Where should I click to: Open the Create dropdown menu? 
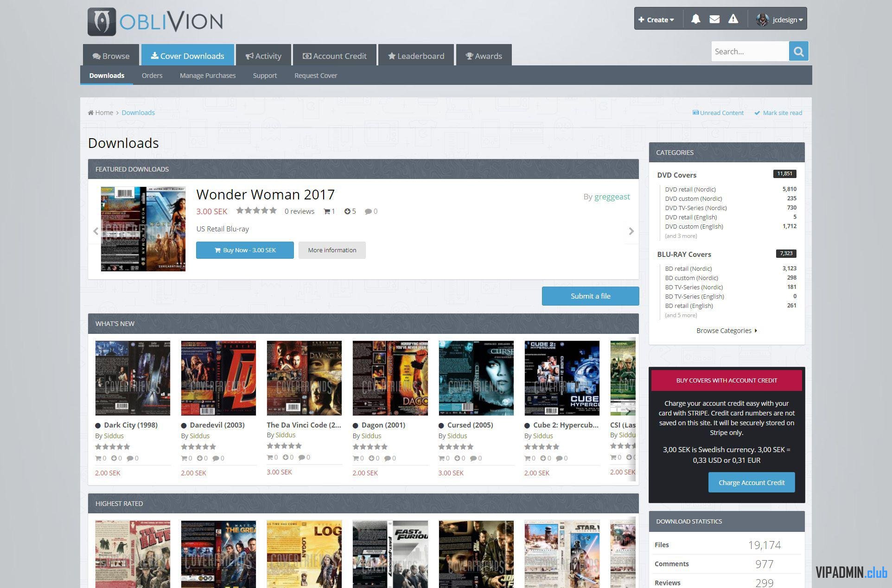point(656,19)
